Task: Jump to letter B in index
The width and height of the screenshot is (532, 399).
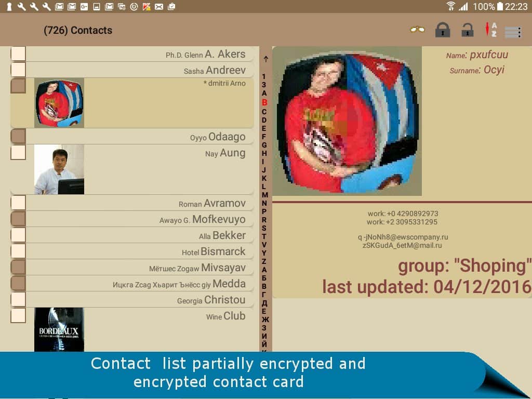Action: click(264, 102)
